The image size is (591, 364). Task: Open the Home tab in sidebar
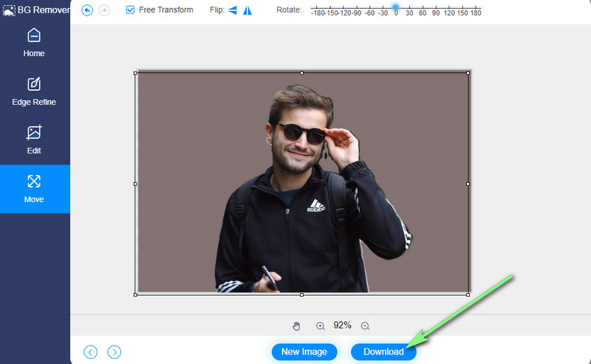point(34,42)
